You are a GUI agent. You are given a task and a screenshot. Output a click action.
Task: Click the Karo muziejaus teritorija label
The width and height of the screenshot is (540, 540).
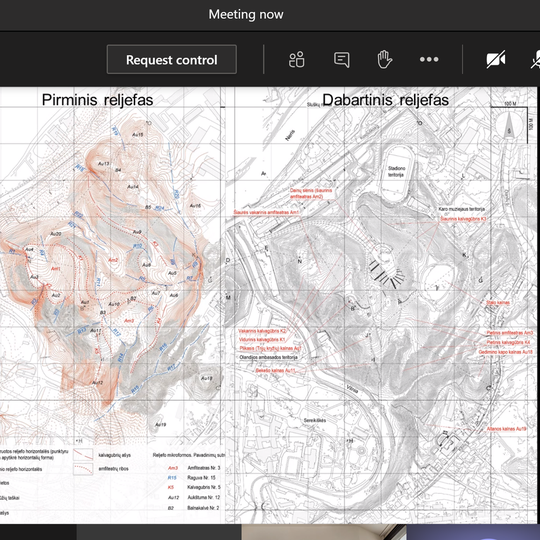tap(461, 209)
